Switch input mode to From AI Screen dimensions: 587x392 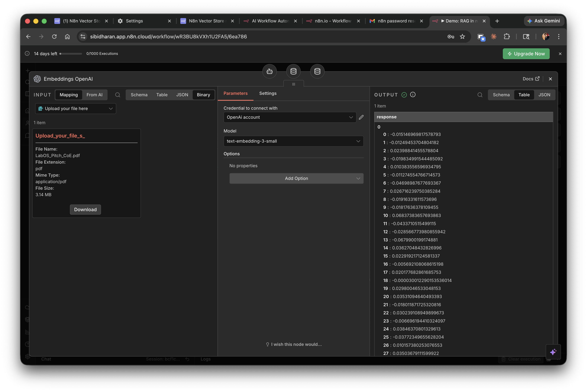click(94, 95)
